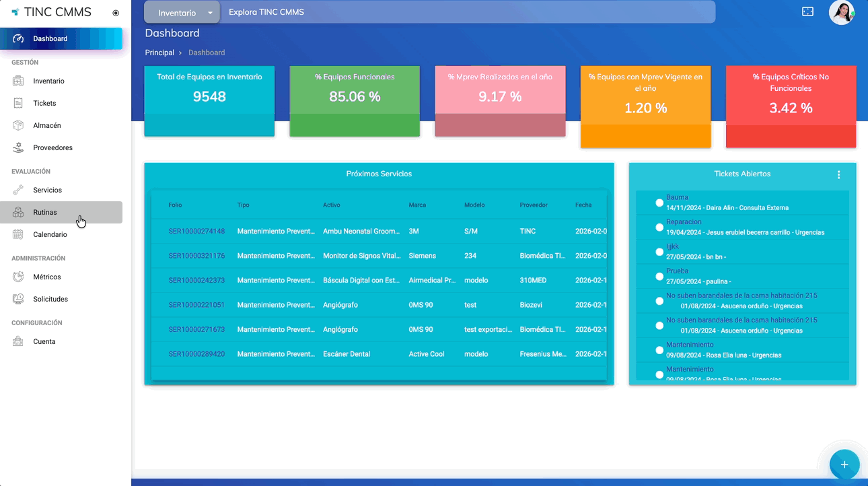
Task: Open Solicitudes in the sidebar menu
Action: pos(50,299)
